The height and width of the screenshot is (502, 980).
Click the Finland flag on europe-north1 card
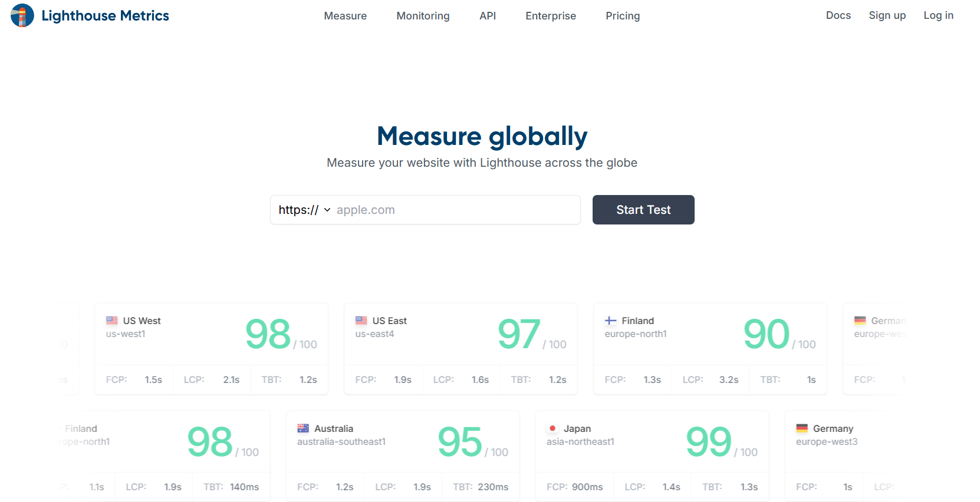click(611, 321)
